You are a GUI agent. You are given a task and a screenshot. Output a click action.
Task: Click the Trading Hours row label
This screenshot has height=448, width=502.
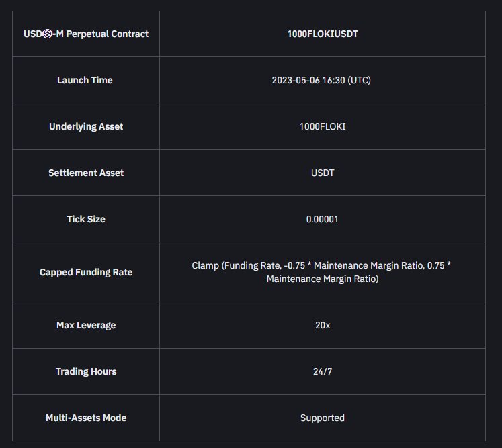(86, 371)
